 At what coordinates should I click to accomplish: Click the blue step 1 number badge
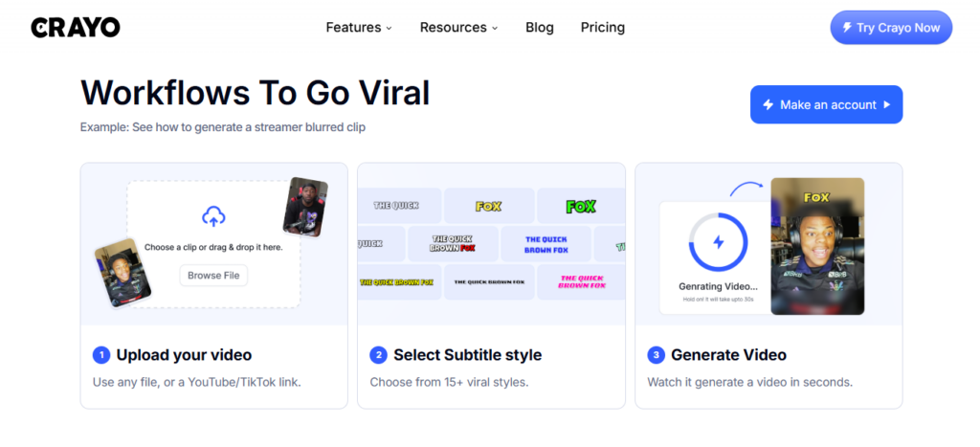[x=100, y=355]
